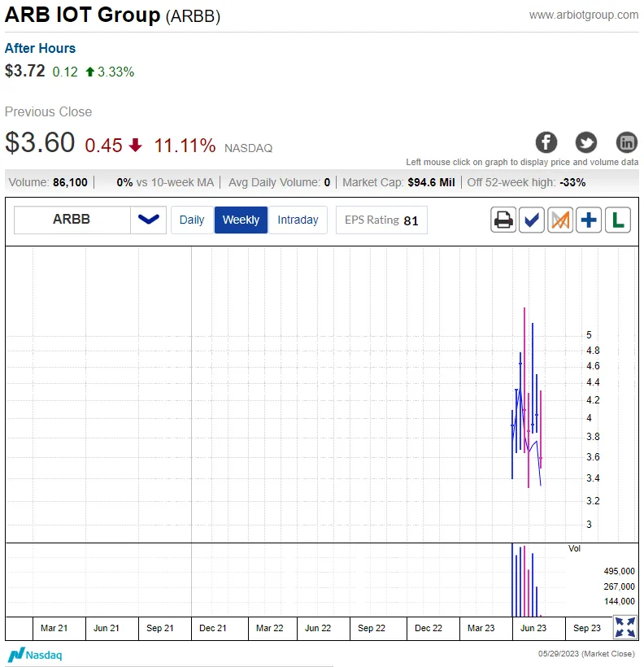
Task: Click the Mar 21 time axis label
Action: [54, 628]
